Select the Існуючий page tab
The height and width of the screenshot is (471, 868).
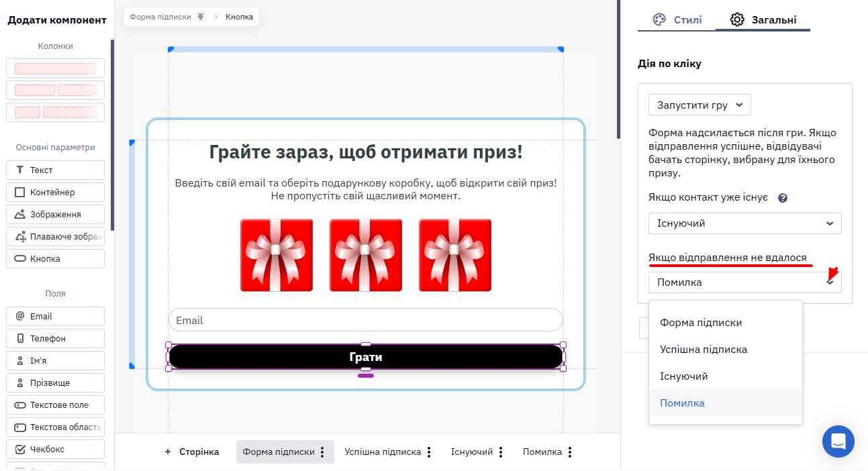pos(472,452)
